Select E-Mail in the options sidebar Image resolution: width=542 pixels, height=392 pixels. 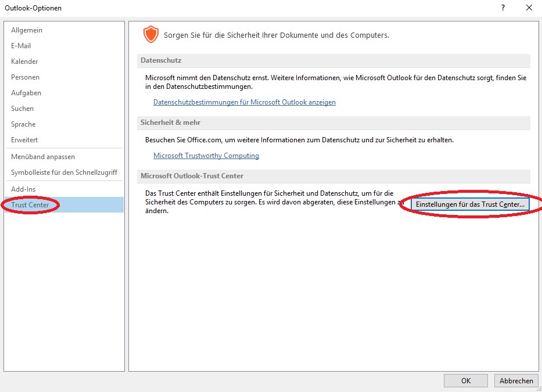[x=21, y=46]
